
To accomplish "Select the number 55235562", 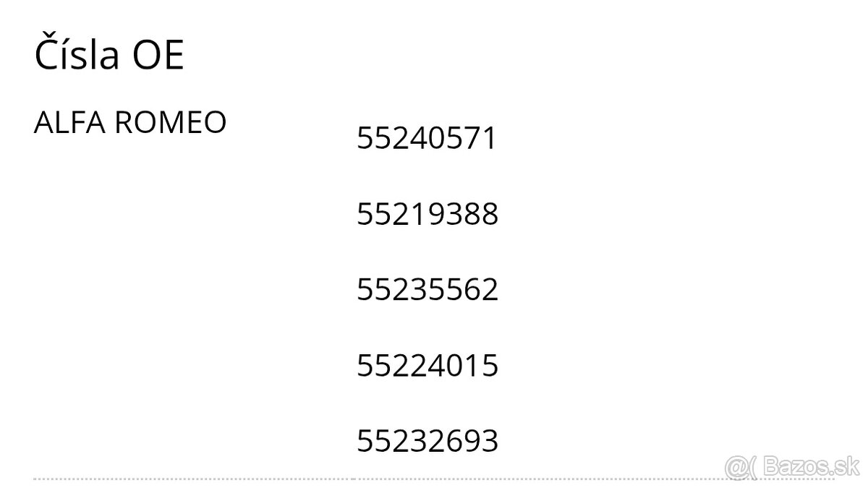I will pyautogui.click(x=427, y=290).
